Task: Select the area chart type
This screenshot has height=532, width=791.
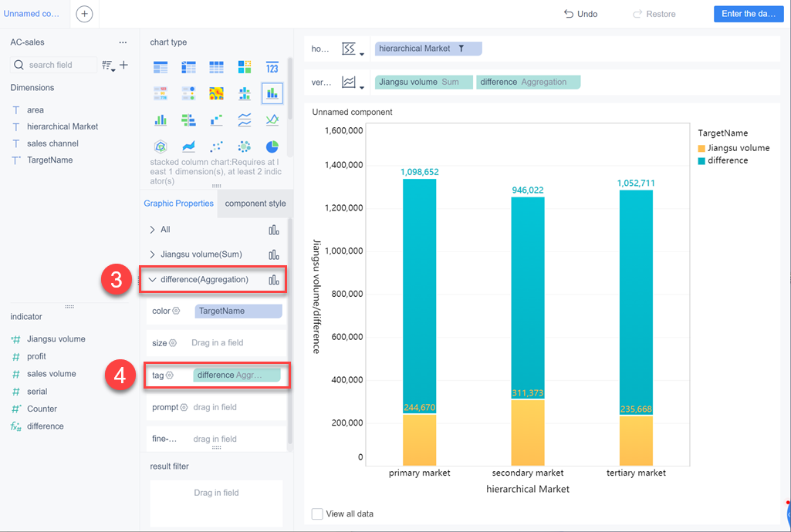Action: pyautogui.click(x=188, y=146)
